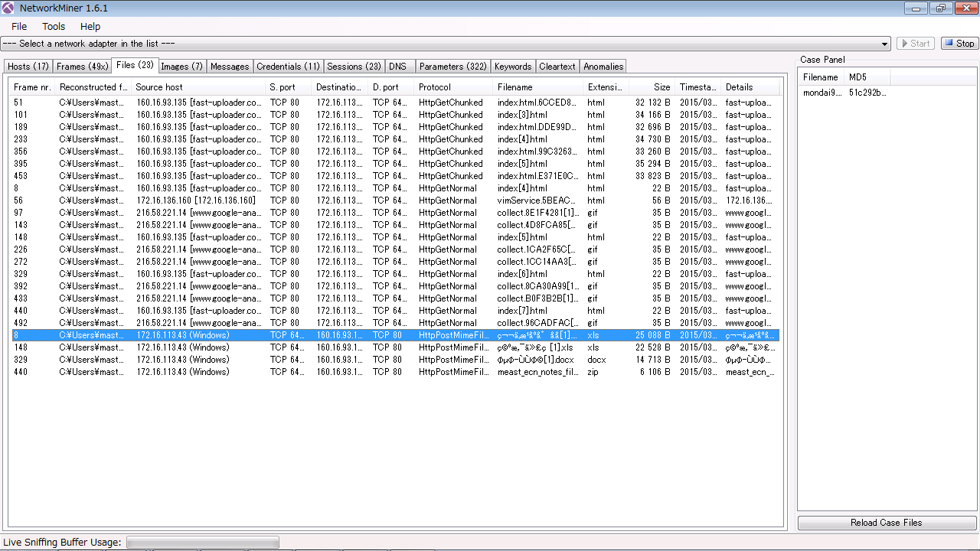Screen dimensions: 980x551
Task: Select the row with frame number 51
Action: point(395,103)
